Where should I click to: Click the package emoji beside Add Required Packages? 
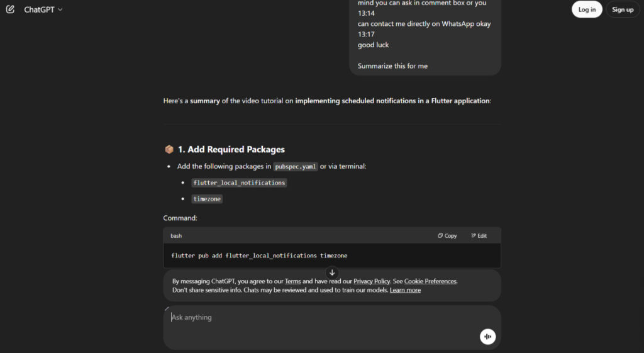(x=169, y=149)
